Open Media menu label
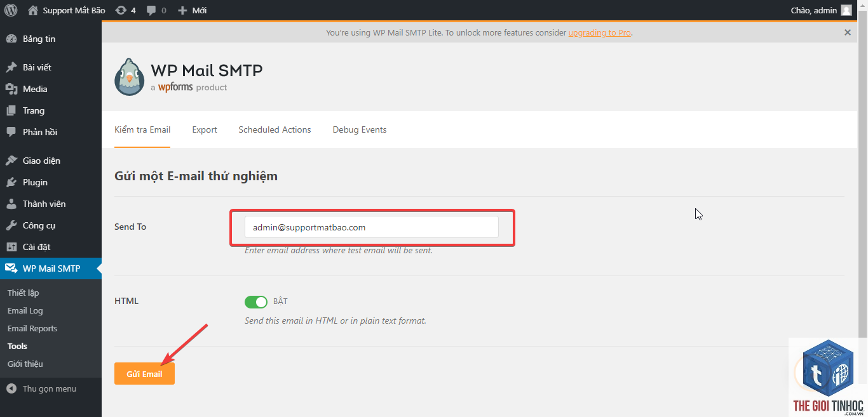 tap(35, 89)
